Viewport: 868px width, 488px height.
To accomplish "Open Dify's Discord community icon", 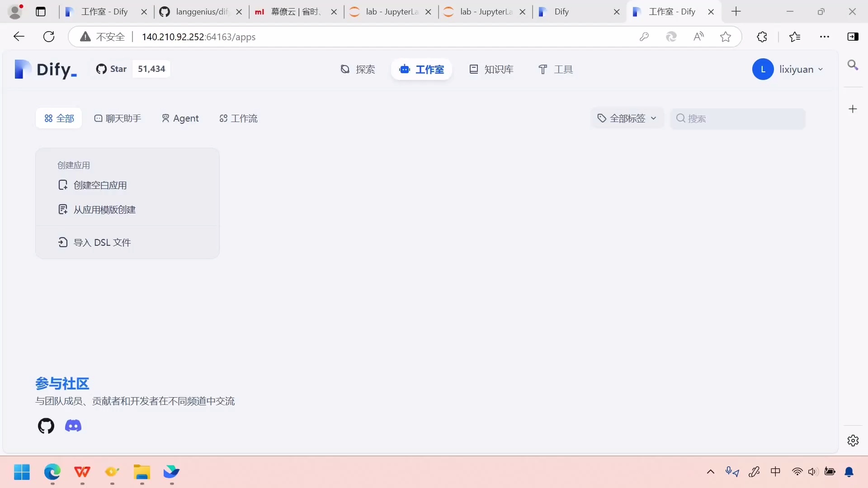I will coord(73,426).
